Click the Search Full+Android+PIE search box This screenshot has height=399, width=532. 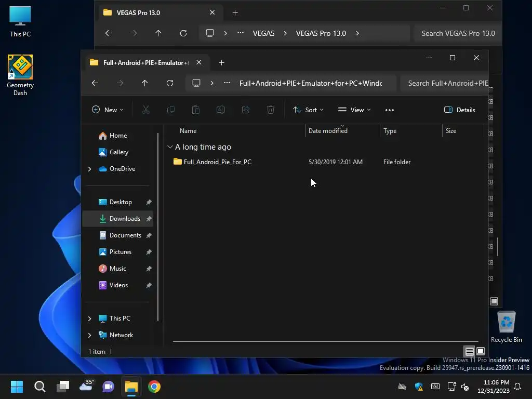[x=444, y=83]
